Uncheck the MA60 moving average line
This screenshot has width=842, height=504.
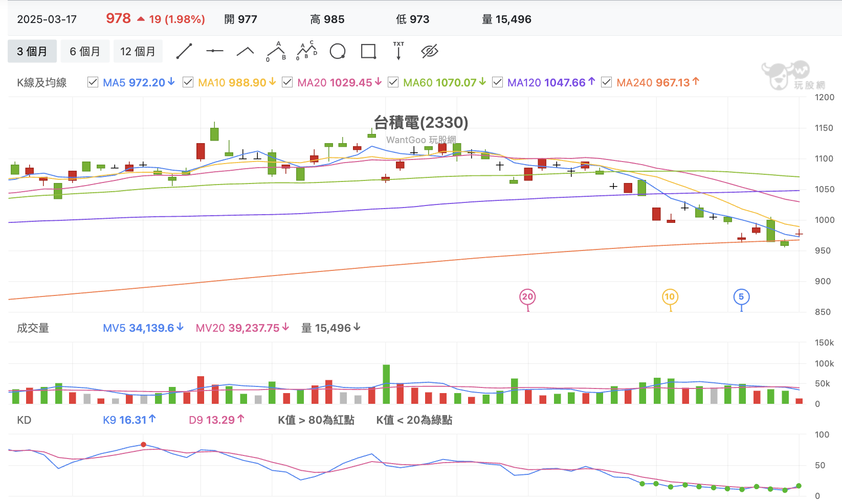click(x=393, y=82)
